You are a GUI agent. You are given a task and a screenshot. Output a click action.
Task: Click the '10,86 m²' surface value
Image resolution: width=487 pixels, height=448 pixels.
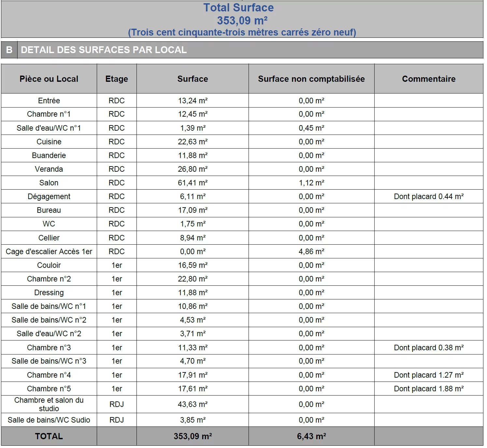(193, 306)
